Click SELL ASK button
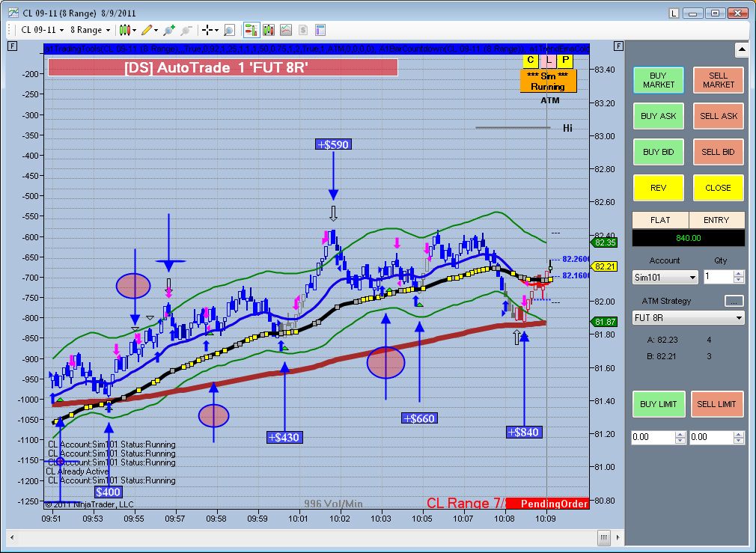756x553 pixels. 718,116
